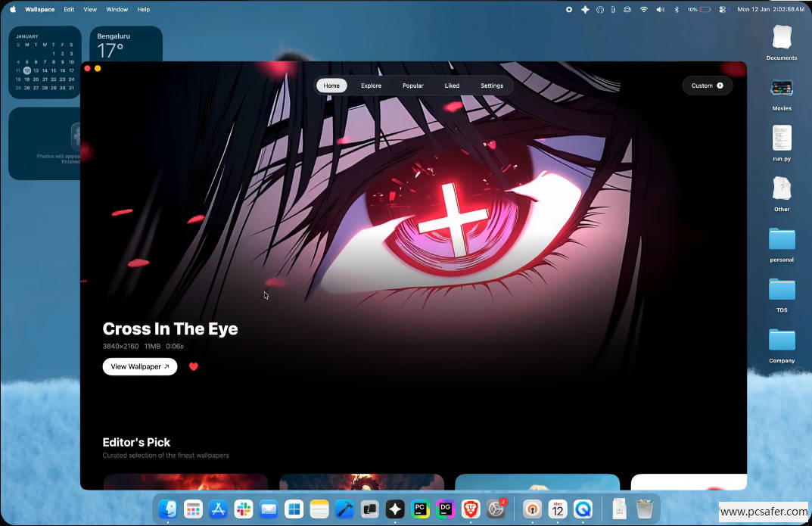Open Control Center from the menu bar
The image size is (812, 526).
[722, 10]
